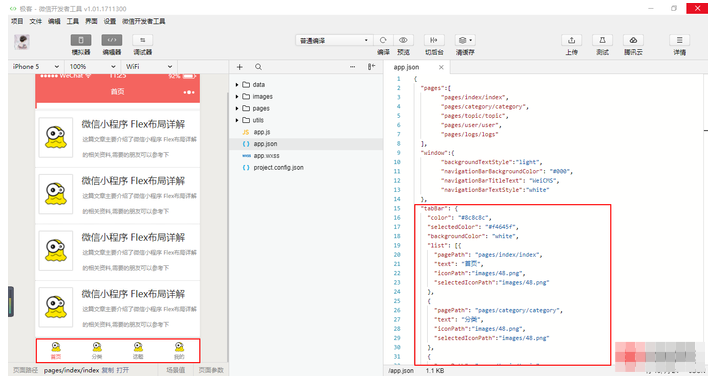Click the 预览 preview eye icon

click(x=403, y=40)
